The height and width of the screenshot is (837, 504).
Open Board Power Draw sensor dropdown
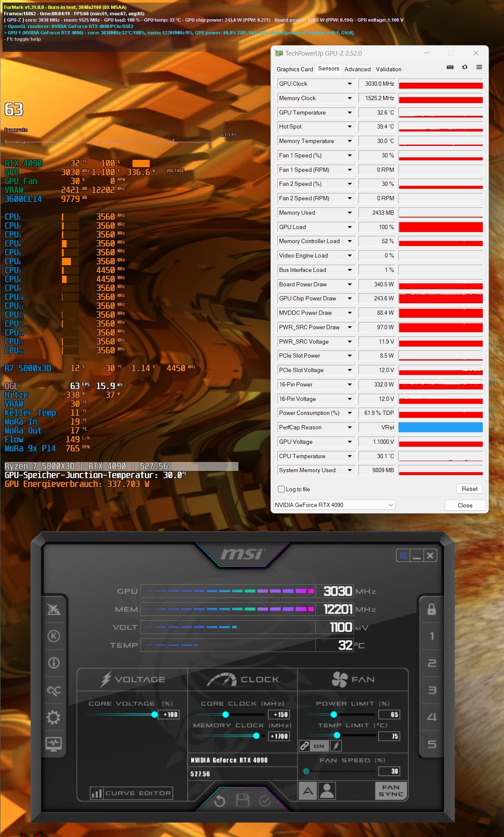point(350,285)
